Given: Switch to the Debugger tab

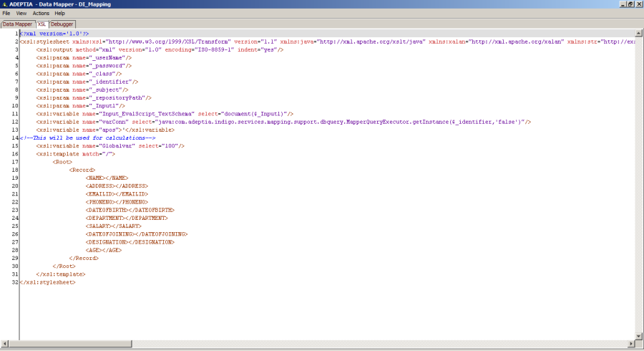Looking at the screenshot, I should tap(62, 24).
